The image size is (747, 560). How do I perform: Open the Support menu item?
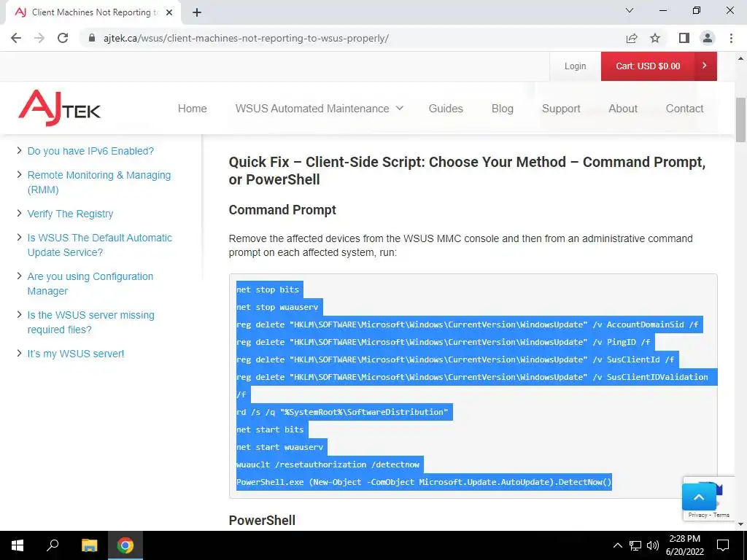click(x=561, y=109)
